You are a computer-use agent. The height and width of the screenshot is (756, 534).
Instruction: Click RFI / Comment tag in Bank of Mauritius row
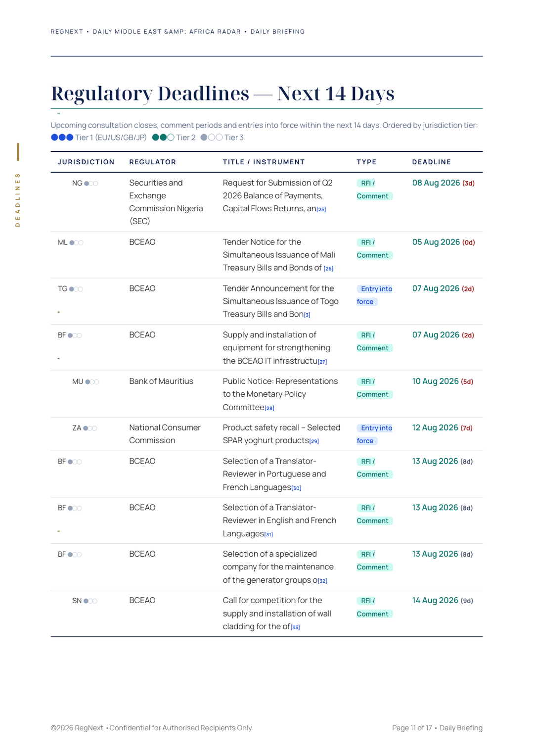[375, 388]
